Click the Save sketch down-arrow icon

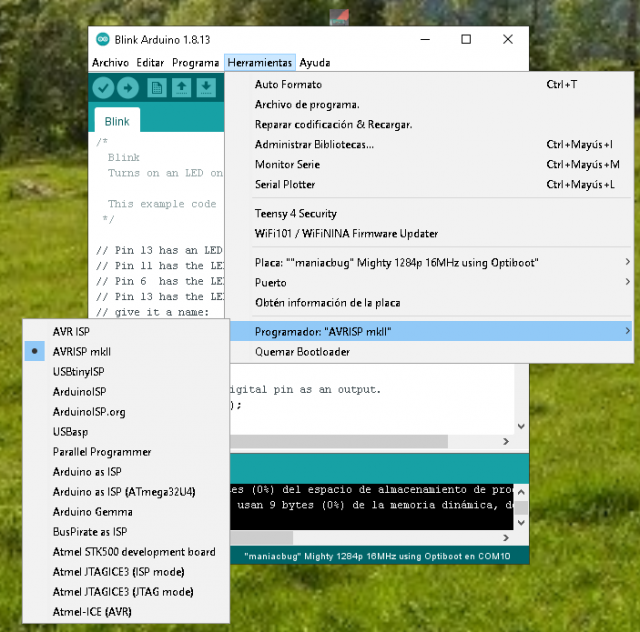point(206,88)
